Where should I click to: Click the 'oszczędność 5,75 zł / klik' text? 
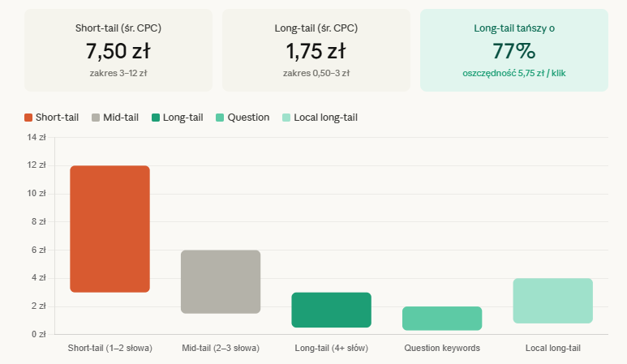(x=513, y=73)
